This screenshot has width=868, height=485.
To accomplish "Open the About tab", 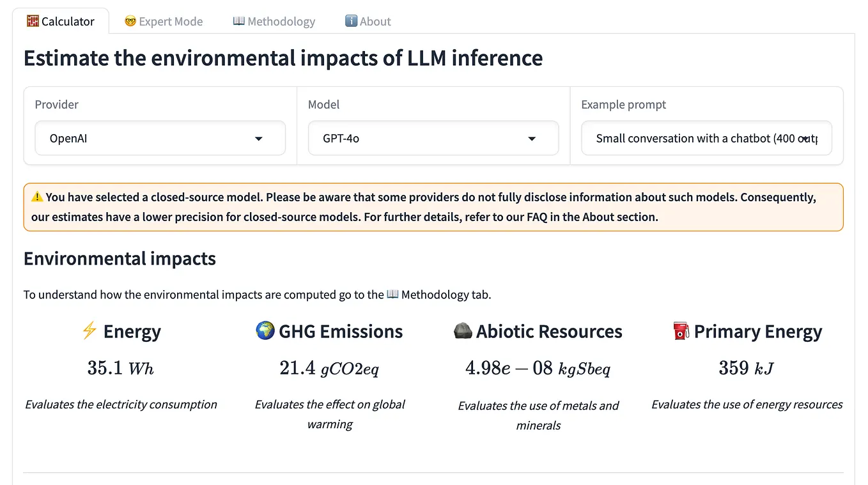I will (x=375, y=21).
